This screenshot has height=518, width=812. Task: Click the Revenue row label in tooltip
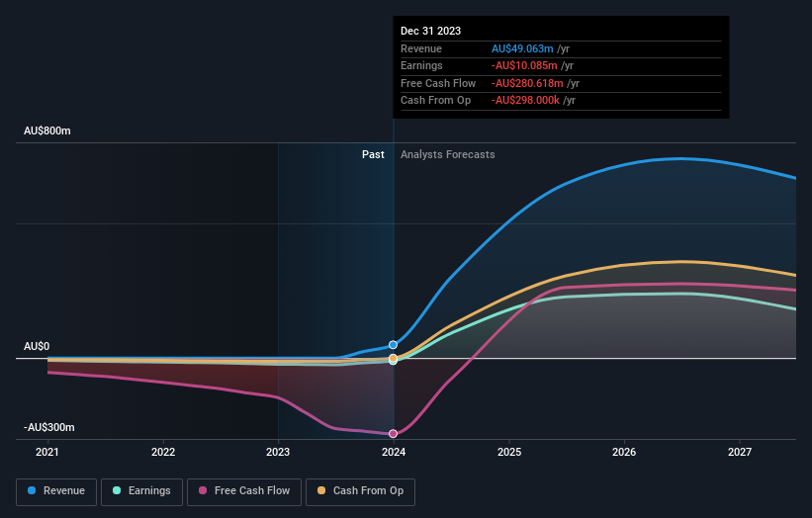[x=421, y=48]
